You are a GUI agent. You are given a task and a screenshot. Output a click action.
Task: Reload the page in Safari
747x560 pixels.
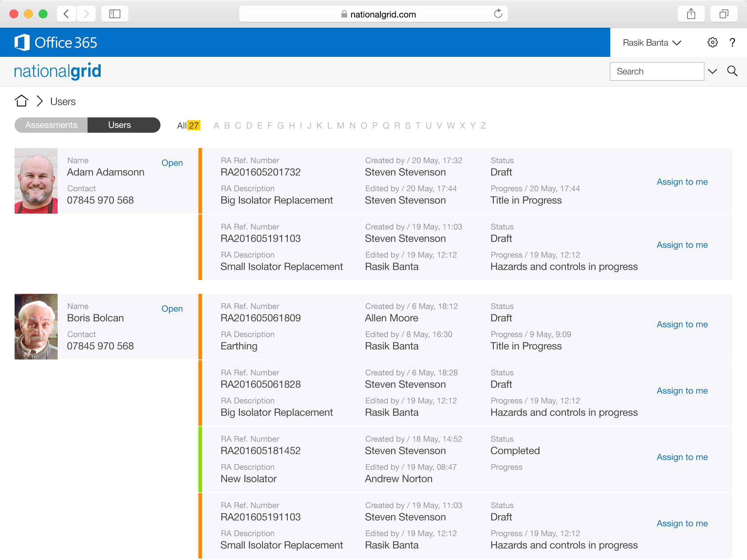[498, 14]
